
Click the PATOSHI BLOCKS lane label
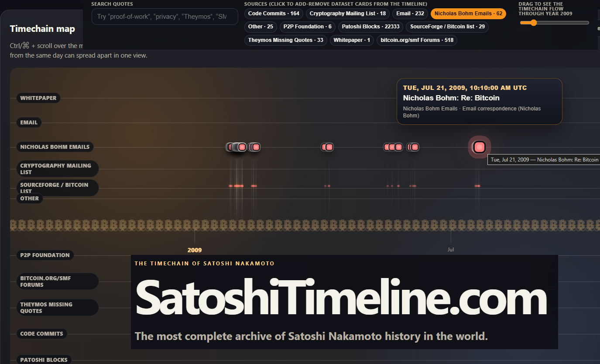44,360
